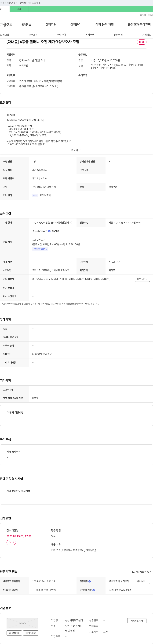
Task: Click the info icon beside 인증기관
Action: [x=90, y=581]
